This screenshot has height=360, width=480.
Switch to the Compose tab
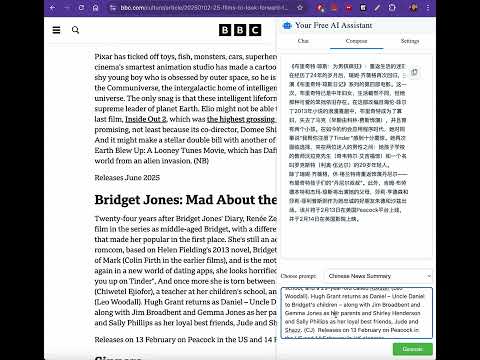click(356, 41)
